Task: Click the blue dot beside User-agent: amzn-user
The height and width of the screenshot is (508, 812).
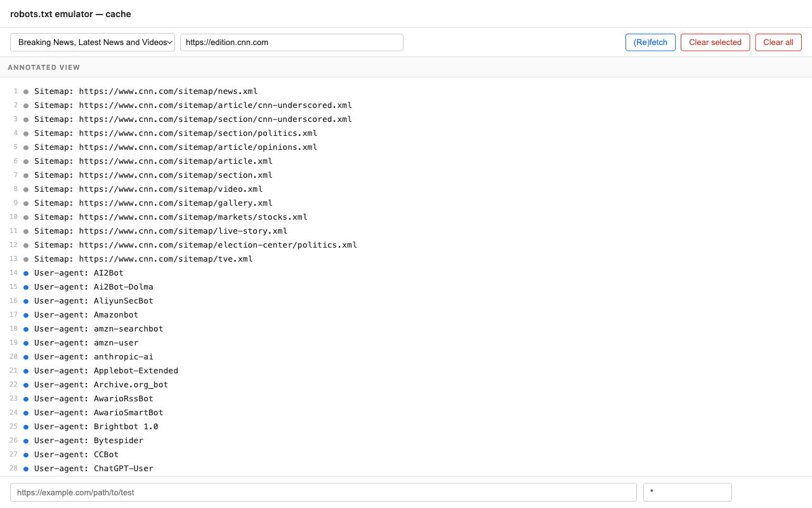Action: [26, 343]
